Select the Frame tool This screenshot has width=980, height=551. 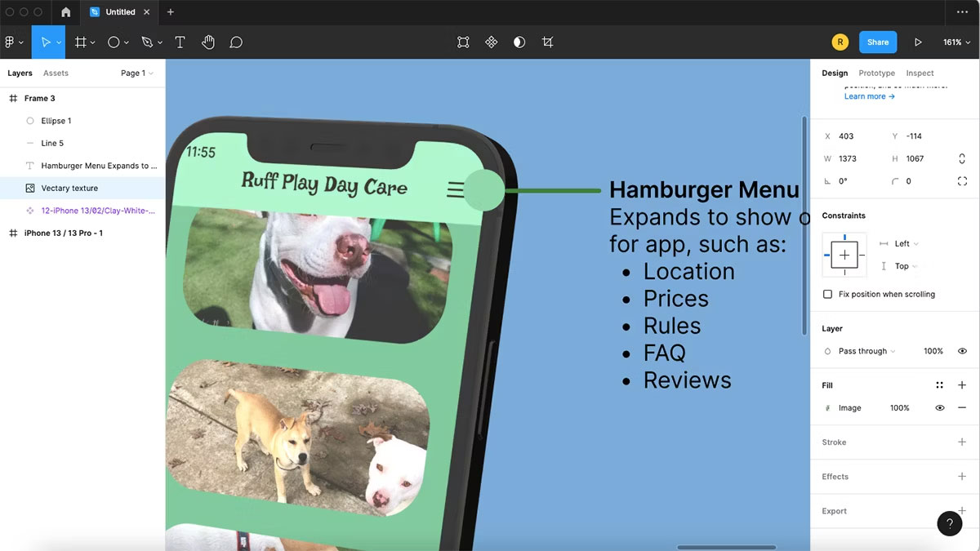[x=80, y=42]
